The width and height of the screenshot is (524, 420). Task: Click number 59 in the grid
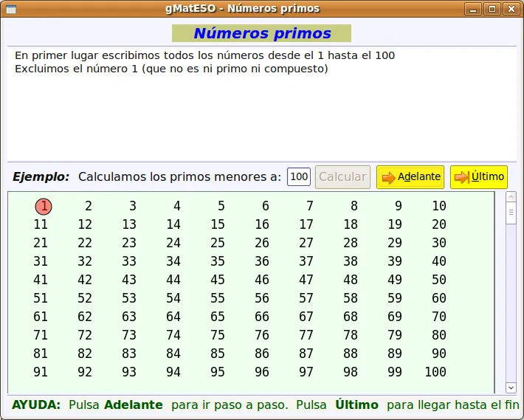click(x=395, y=298)
